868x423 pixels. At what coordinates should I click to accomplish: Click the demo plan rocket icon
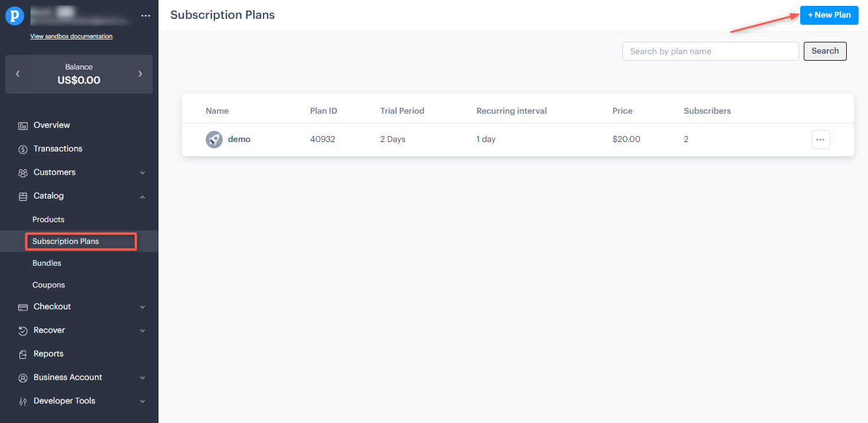tap(214, 140)
